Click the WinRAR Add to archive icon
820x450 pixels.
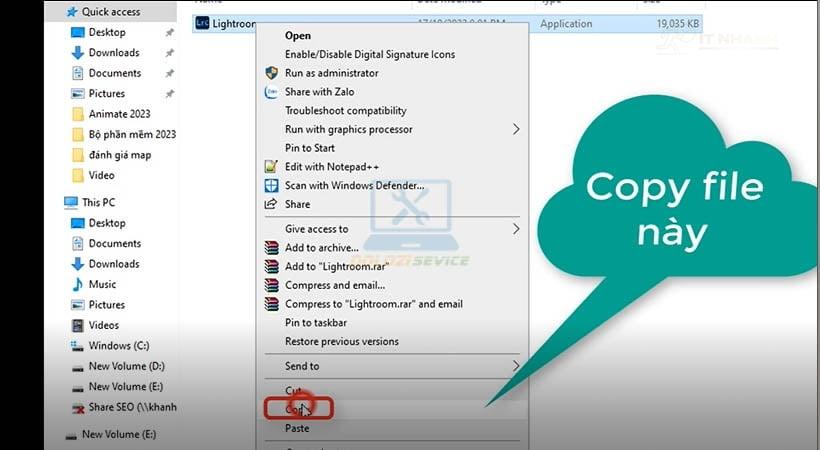click(x=271, y=248)
